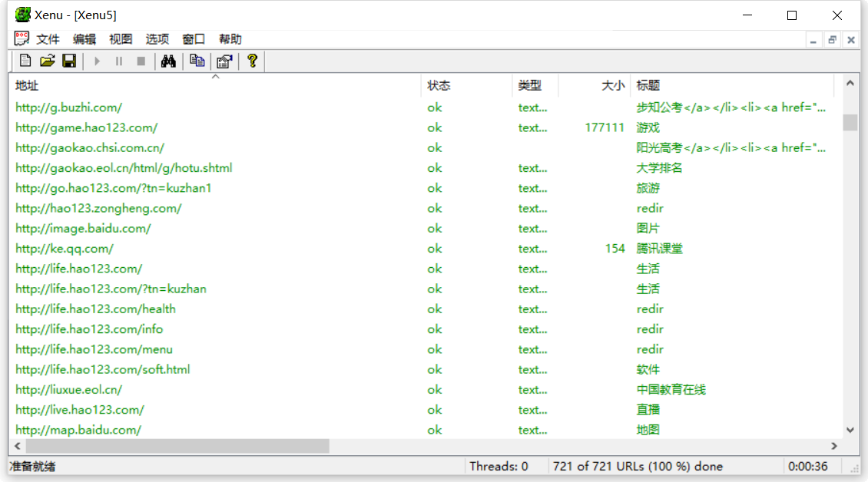The image size is (868, 482).
Task: Select the http://map.baidu.com/ entry
Action: click(x=78, y=430)
